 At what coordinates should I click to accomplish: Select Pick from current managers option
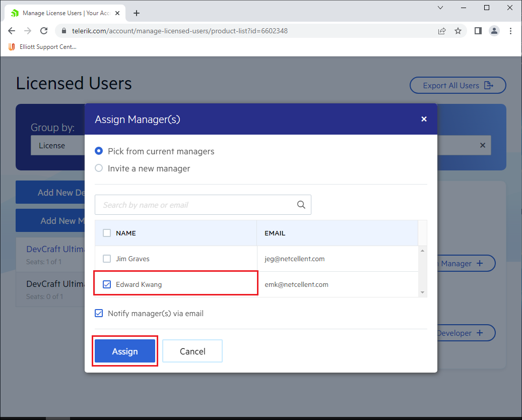(99, 151)
